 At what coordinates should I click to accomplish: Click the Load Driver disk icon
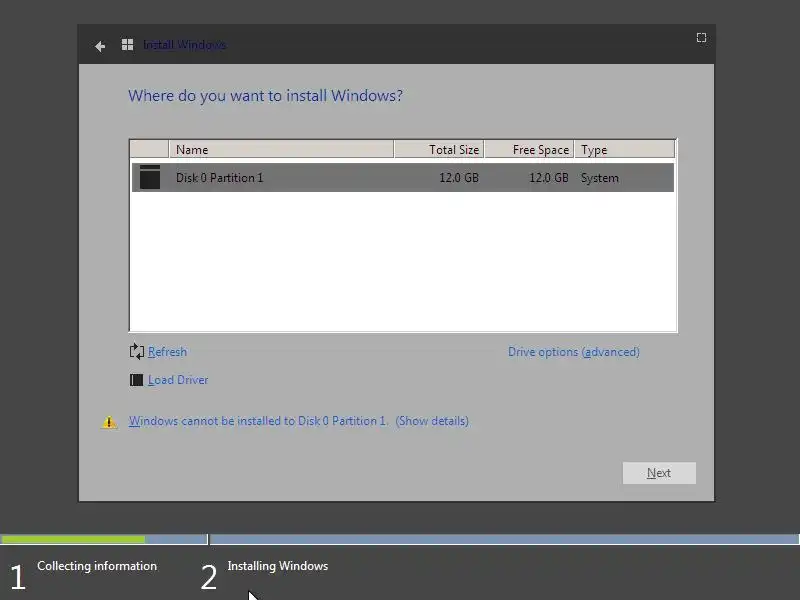click(136, 380)
